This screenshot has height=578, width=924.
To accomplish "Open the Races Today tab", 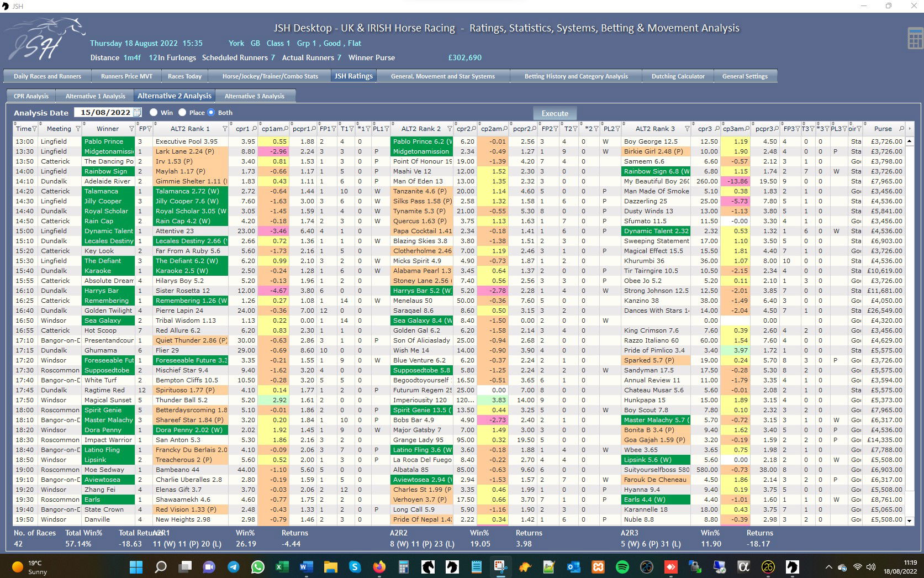I will click(x=184, y=76).
